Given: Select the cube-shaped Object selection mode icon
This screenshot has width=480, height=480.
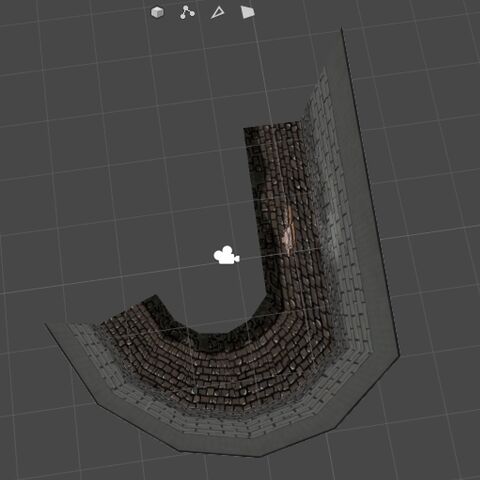Looking at the screenshot, I should tap(157, 13).
